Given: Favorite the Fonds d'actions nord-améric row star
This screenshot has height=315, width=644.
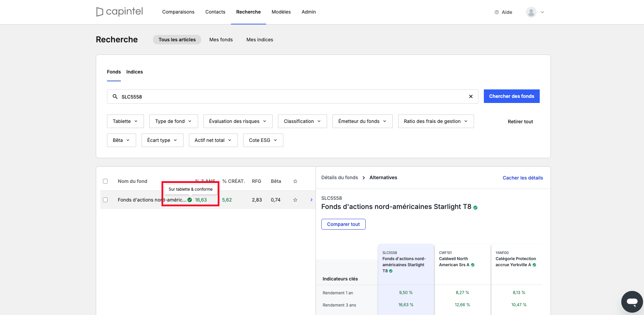Looking at the screenshot, I should click(x=295, y=200).
